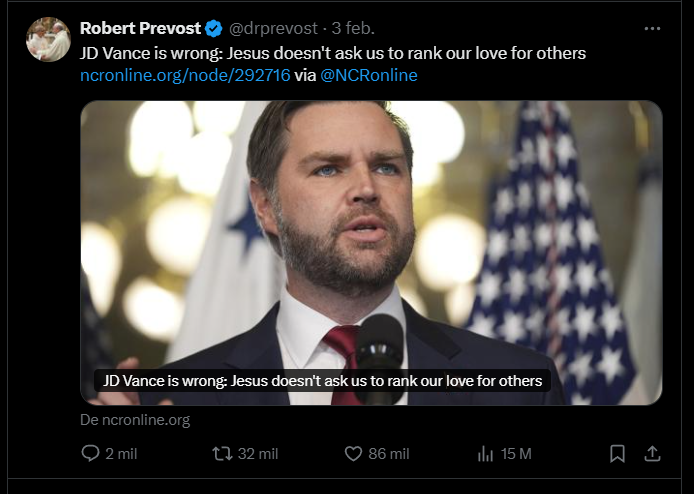The height and width of the screenshot is (494, 694).
Task: Visit the @NCRonline mention
Action: point(369,74)
